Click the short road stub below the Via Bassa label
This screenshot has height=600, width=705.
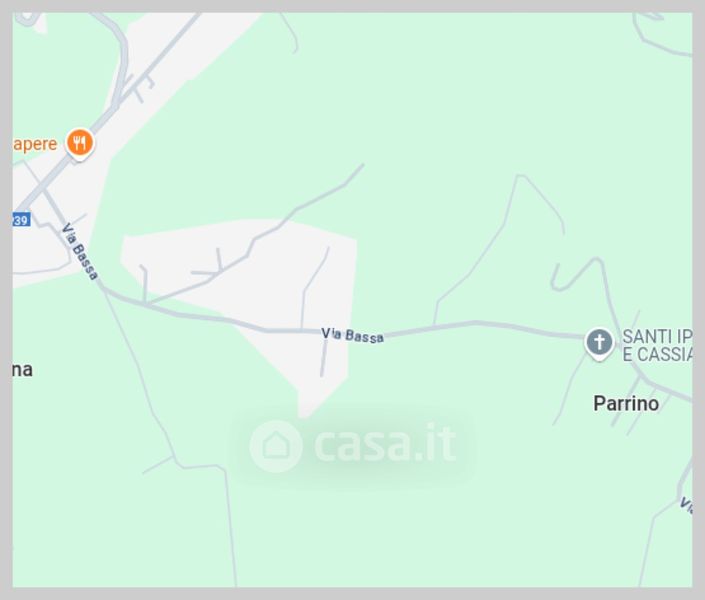tap(324, 358)
